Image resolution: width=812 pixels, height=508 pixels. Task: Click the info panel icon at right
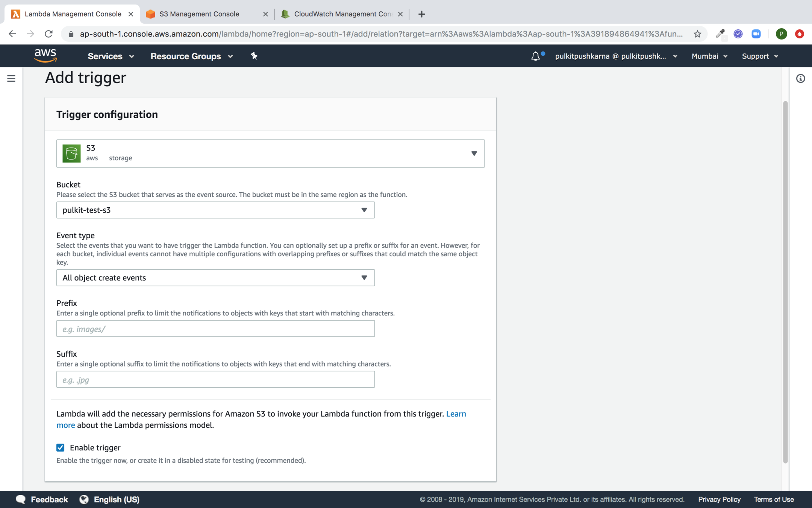800,78
